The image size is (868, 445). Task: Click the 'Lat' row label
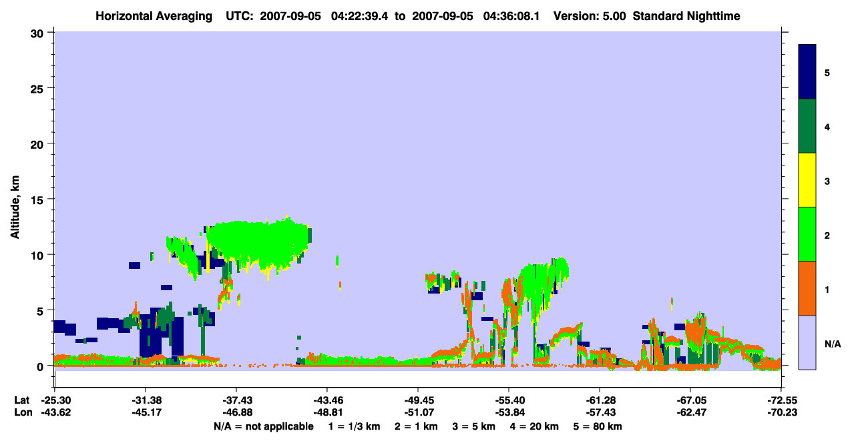point(21,400)
